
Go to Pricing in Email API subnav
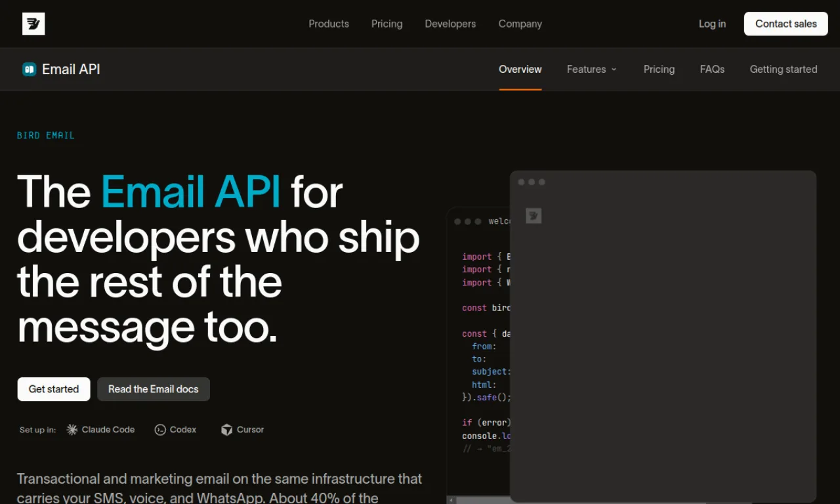pos(659,69)
